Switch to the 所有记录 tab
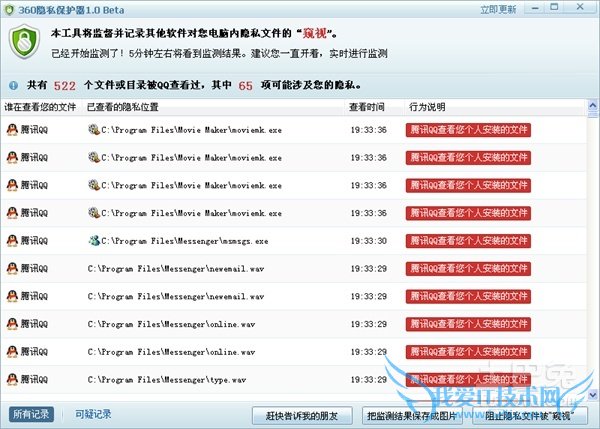Screen dimensions: 600x429 point(31,414)
